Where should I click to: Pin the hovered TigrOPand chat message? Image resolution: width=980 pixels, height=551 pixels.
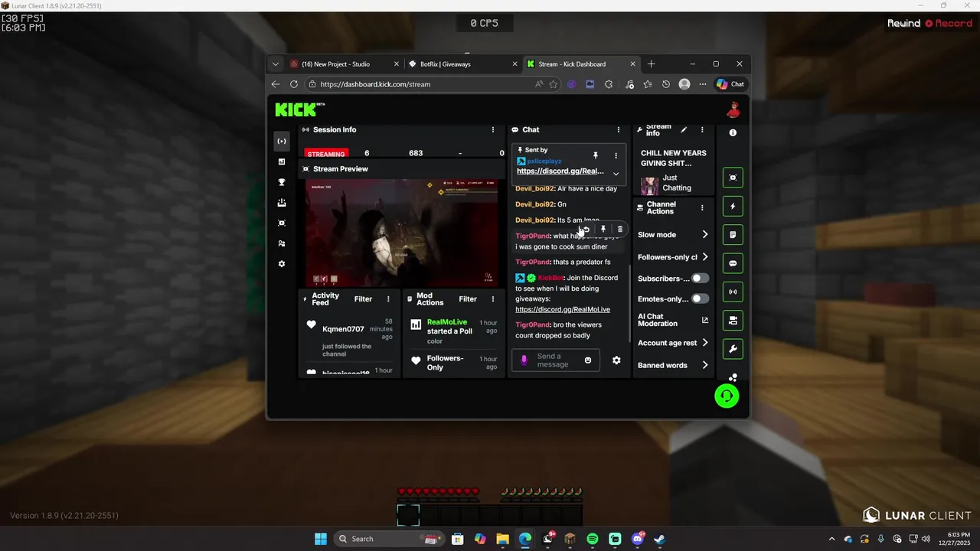[603, 229]
